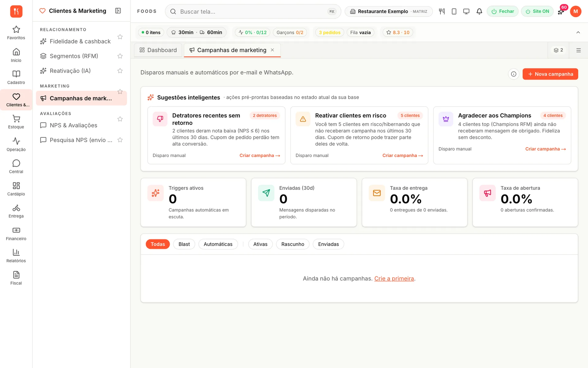The image size is (588, 368).
Task: Open Favoritos in the left rail
Action: tap(16, 33)
